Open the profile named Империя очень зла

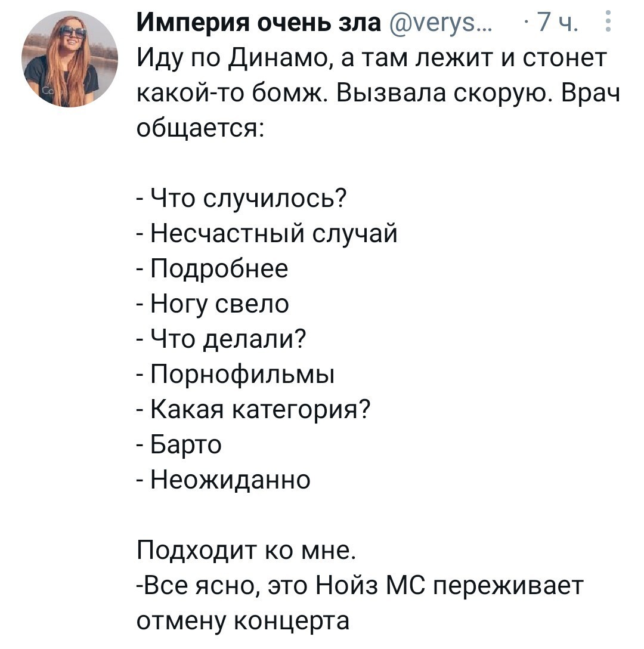259,22
